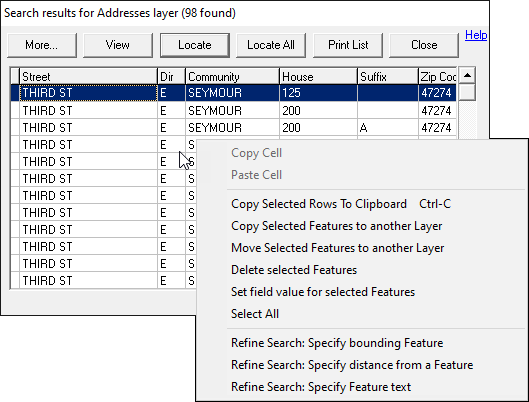Choose Refine Search: Specify Feature text
Viewport: 529px width, 402px height.
[x=321, y=387]
